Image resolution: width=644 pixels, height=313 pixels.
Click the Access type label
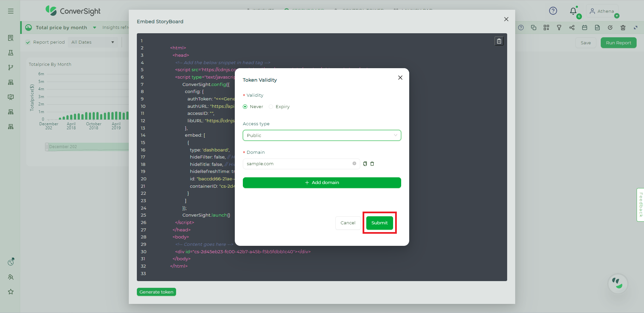click(x=256, y=124)
